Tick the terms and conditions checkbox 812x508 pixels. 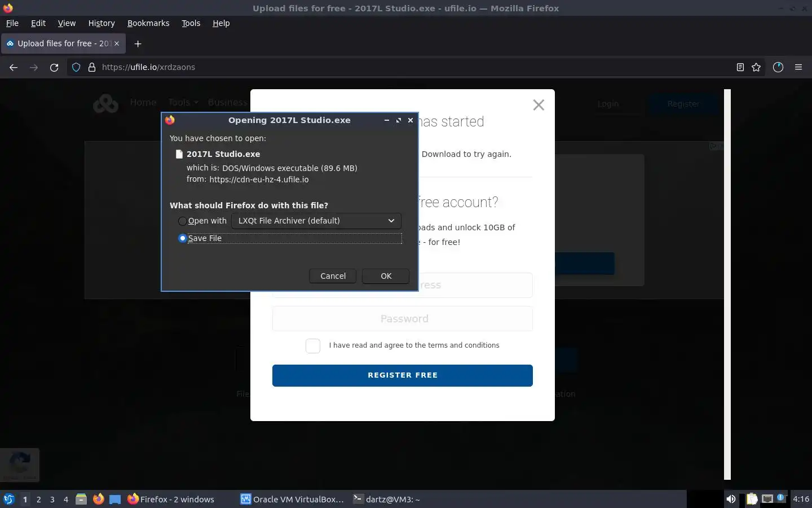point(313,345)
